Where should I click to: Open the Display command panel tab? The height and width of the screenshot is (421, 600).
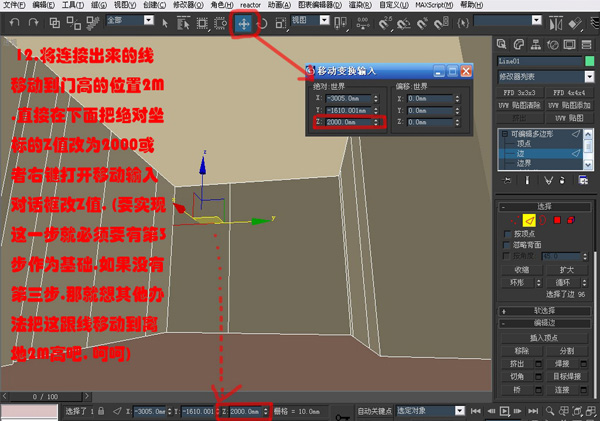tap(569, 44)
